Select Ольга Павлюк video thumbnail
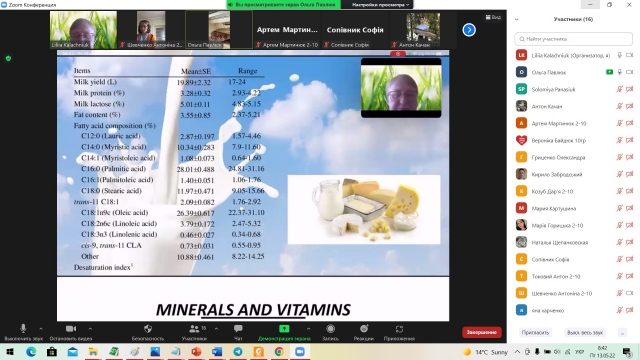640x360 pixels. (219, 30)
